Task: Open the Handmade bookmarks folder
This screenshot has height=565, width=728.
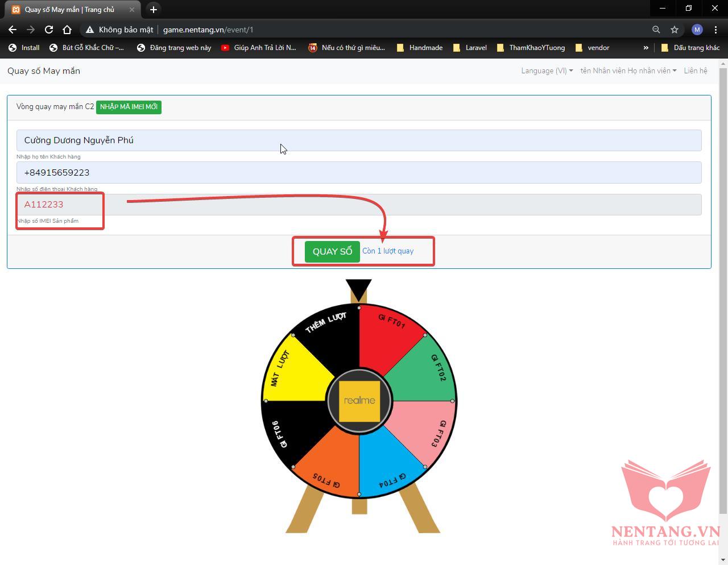Action: 420,48
